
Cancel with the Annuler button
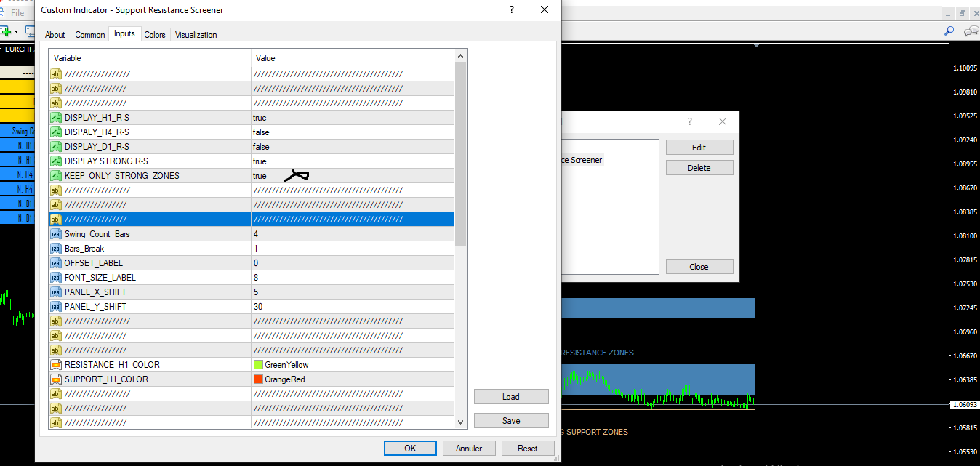click(469, 449)
